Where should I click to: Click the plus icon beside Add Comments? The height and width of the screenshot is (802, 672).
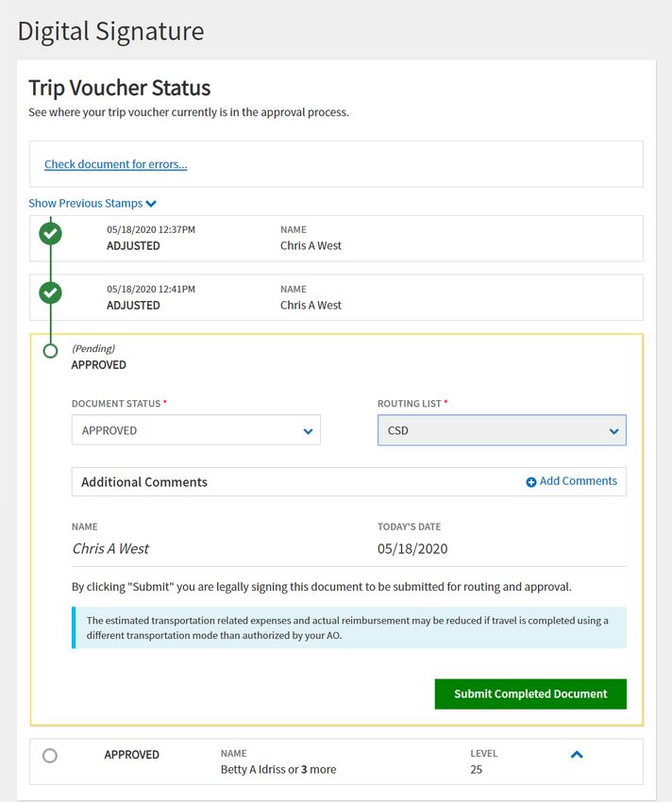(530, 482)
